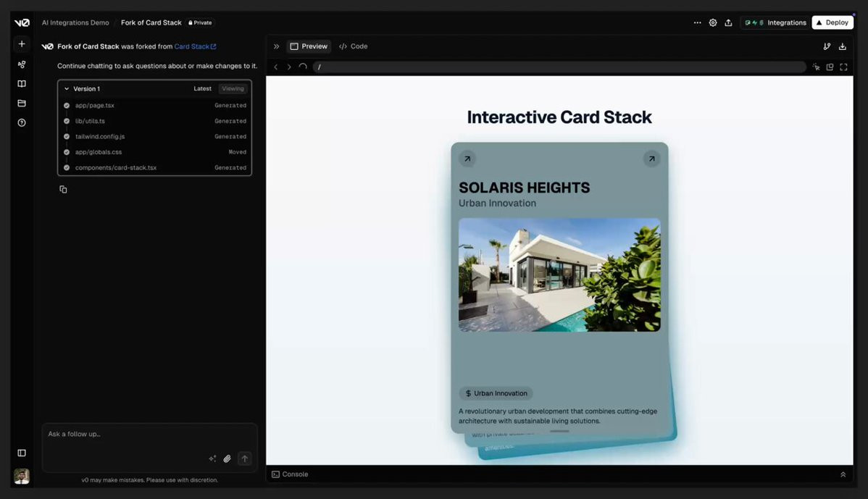
Task: Click the left arrow icon on Solaris card
Action: 467,159
